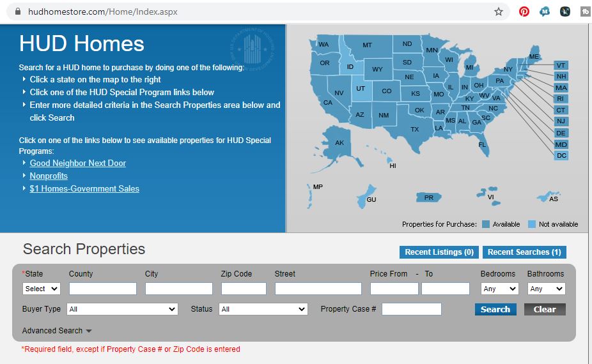Open the Buyer Type dropdown
592x364 pixels.
[x=122, y=309]
